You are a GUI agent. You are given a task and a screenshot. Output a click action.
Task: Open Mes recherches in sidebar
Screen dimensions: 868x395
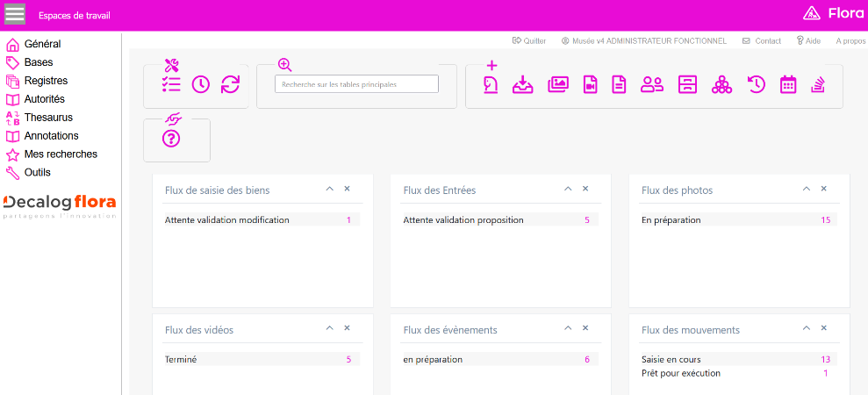coord(61,154)
